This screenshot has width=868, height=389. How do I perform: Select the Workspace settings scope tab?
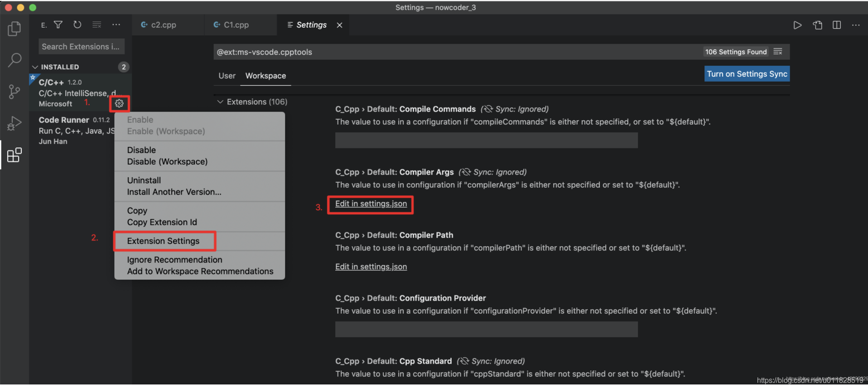click(x=265, y=76)
